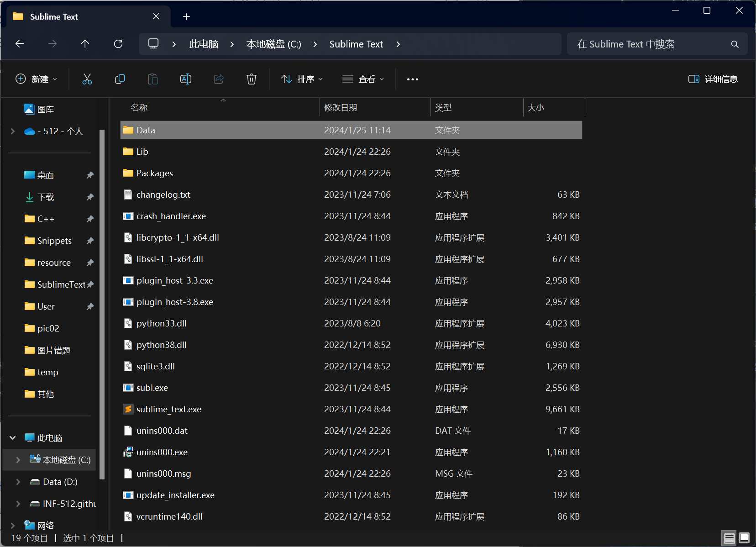
Task: Select sublime_text.exe application icon
Action: click(x=128, y=409)
